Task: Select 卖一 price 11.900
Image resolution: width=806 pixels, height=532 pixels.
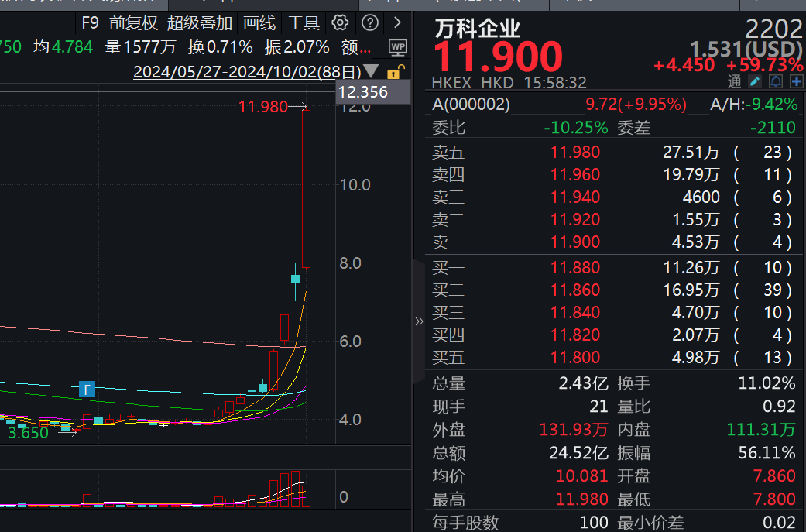Action: tap(575, 242)
